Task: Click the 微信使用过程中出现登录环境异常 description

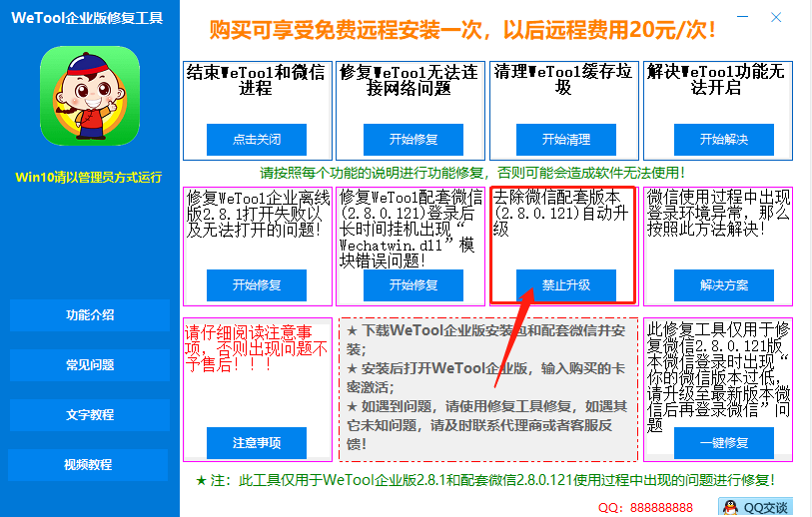Action: pos(718,213)
